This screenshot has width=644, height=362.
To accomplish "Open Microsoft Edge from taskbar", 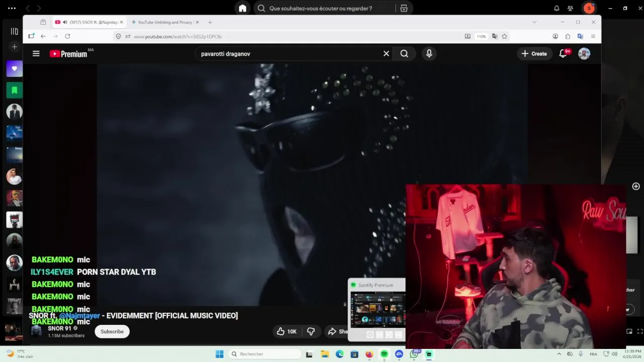I will pos(340,354).
